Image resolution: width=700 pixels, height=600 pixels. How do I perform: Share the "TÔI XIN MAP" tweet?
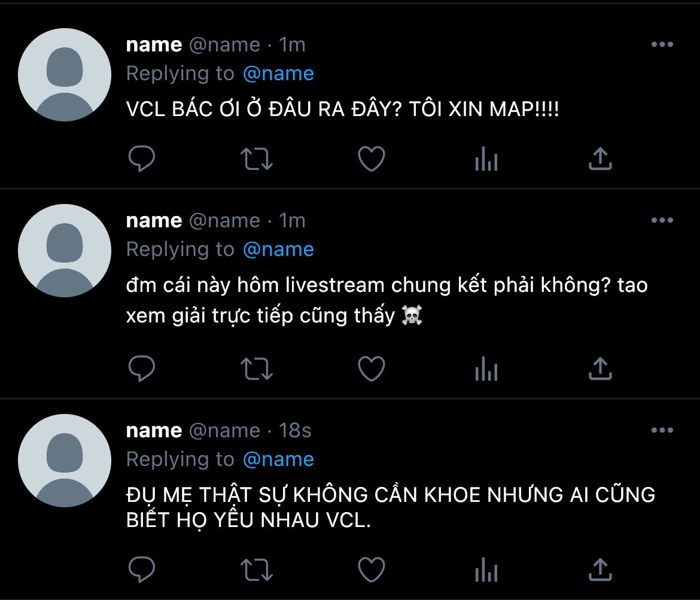601,158
